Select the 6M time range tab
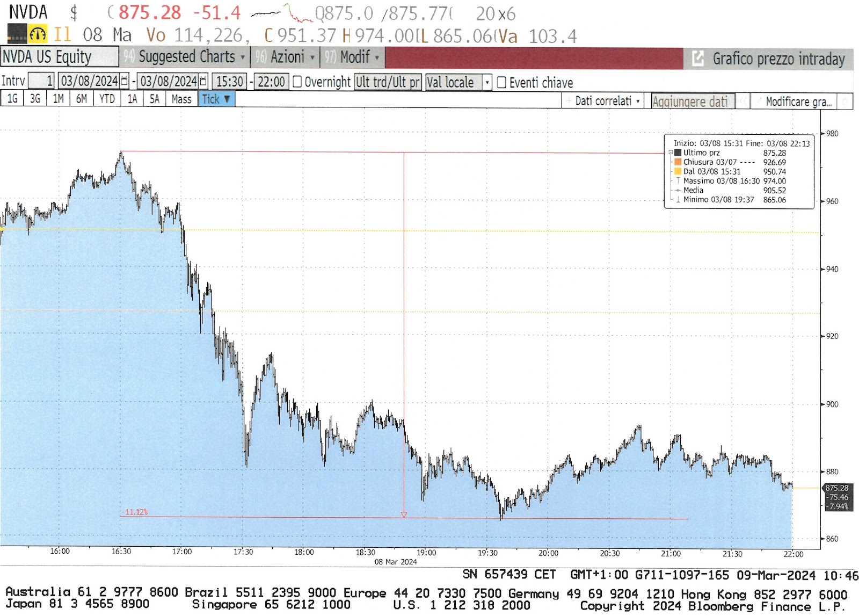 pyautogui.click(x=81, y=99)
